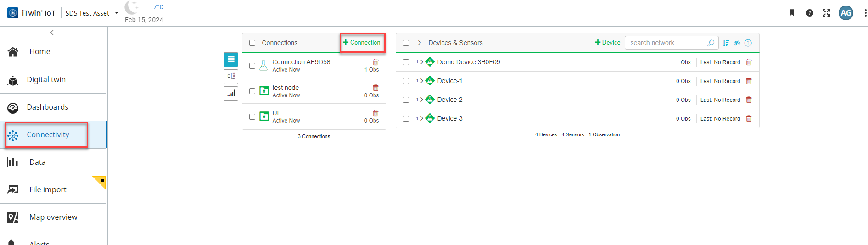The image size is (868, 245).
Task: Go to Digital twin menu item
Action: tap(46, 79)
